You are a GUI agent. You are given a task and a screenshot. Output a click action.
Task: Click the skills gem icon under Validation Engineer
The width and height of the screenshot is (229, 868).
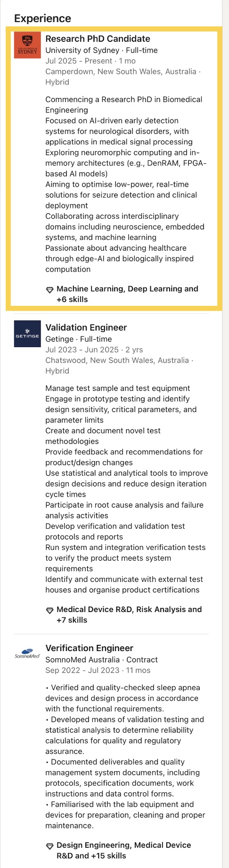49,610
